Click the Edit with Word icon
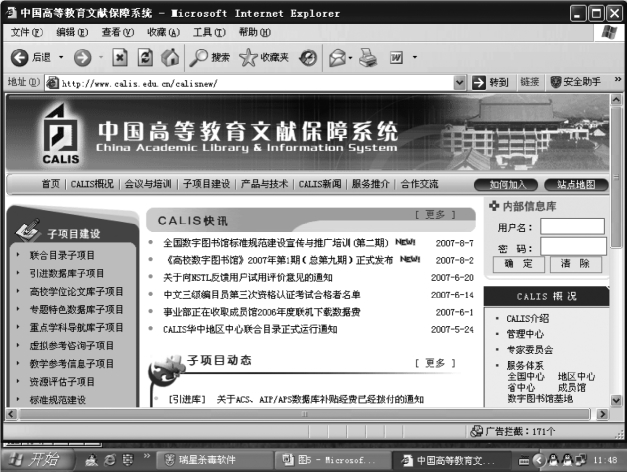The width and height of the screenshot is (627, 472). click(x=396, y=58)
